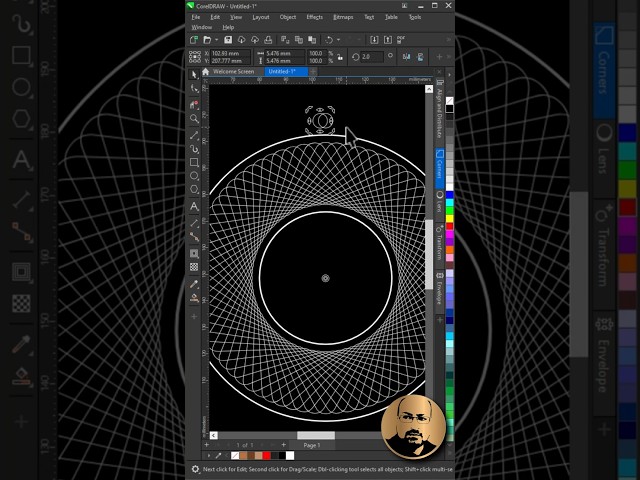Select the Polygon tool

point(194,189)
